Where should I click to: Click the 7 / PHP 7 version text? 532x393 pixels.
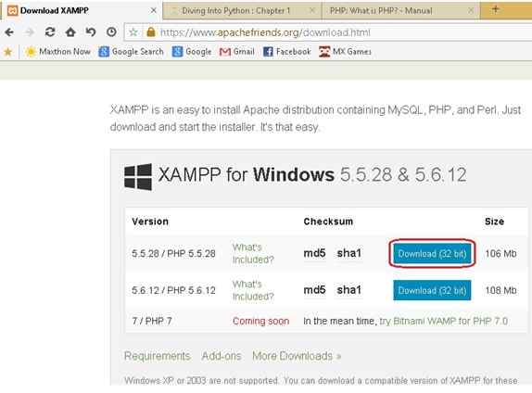coord(152,321)
